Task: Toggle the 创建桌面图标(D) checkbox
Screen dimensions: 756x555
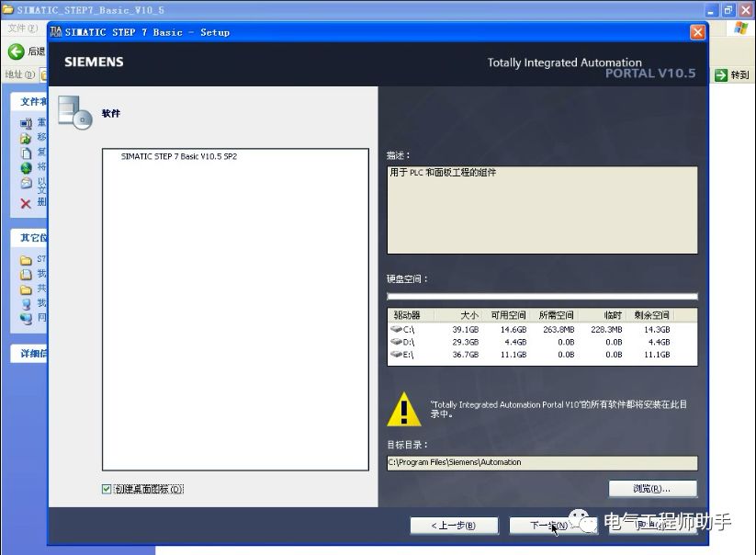Action: pyautogui.click(x=107, y=489)
